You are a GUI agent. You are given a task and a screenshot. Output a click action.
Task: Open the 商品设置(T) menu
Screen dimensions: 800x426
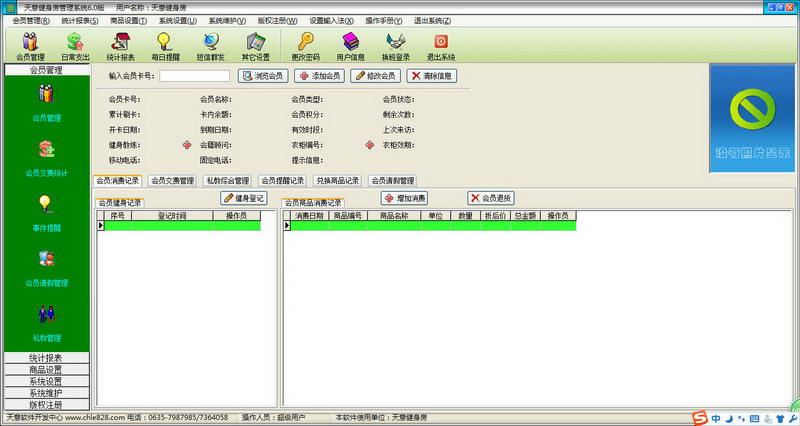pyautogui.click(x=129, y=21)
